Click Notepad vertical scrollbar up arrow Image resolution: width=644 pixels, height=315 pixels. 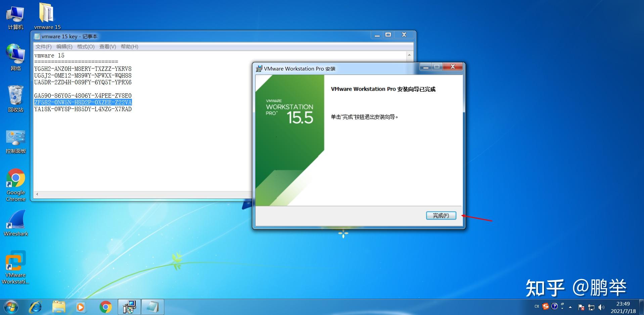coord(409,55)
